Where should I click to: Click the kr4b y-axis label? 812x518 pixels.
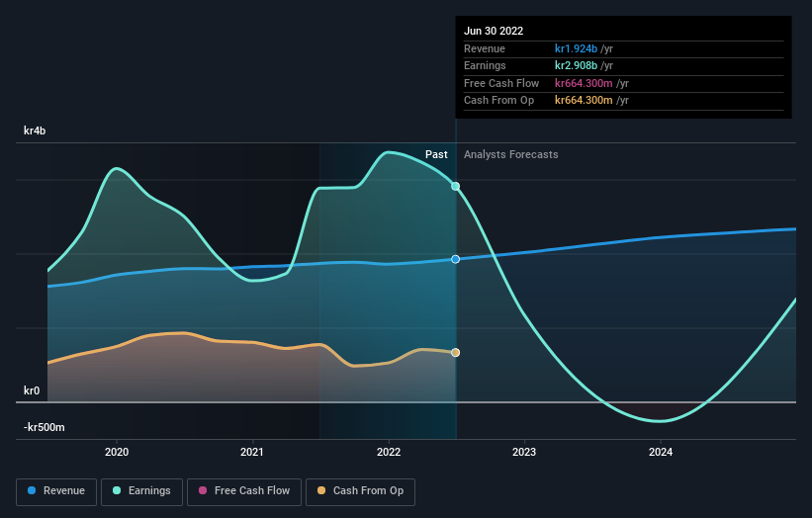click(35, 130)
